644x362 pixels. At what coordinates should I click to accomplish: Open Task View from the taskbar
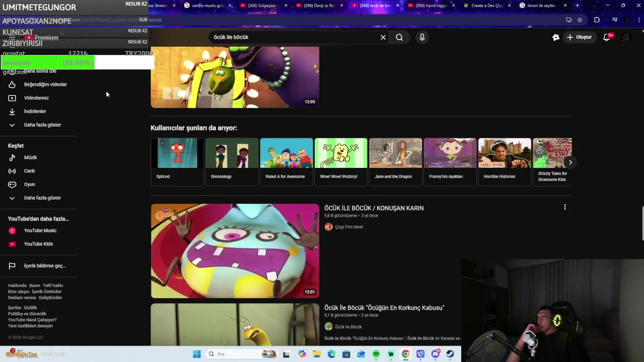coord(286,354)
